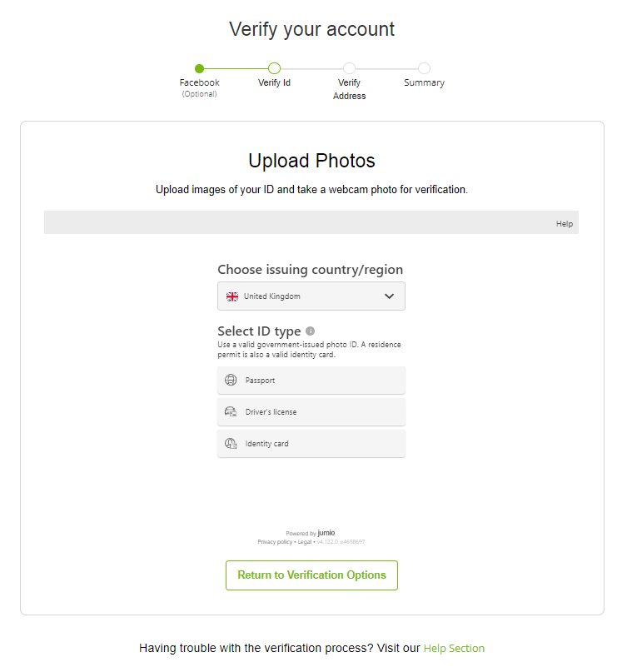Click the Verify Address step
Image resolution: width=622 pixels, height=672 pixels.
point(349,70)
